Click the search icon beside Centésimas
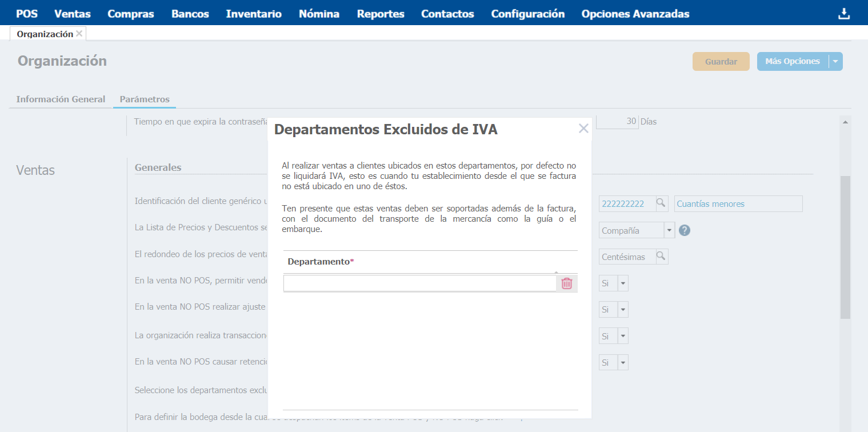The width and height of the screenshot is (868, 432). click(661, 257)
